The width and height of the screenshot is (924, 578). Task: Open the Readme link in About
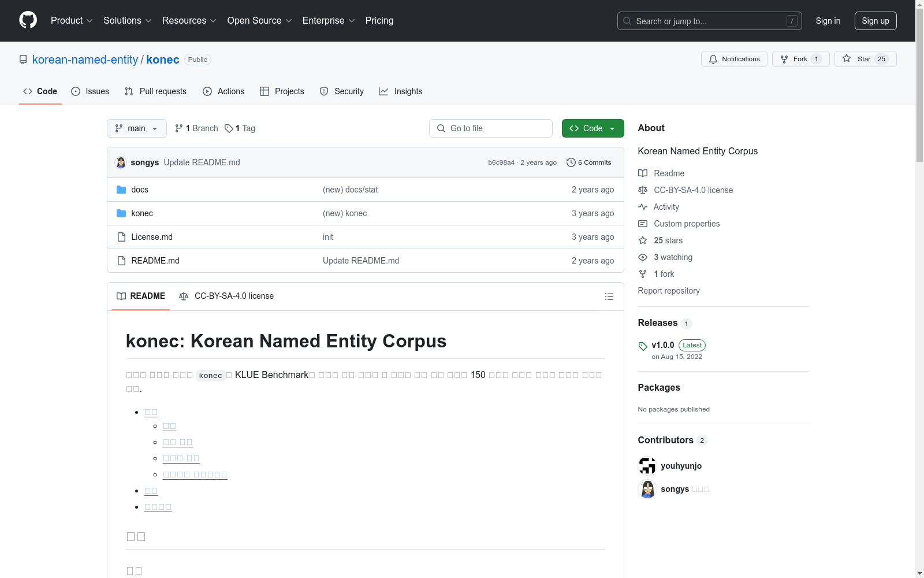coord(661,173)
